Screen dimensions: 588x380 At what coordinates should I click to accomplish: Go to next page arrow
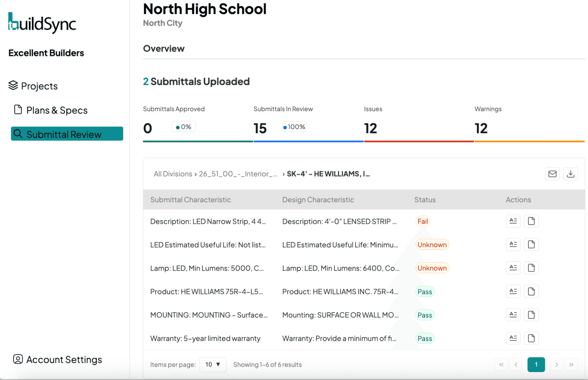[556, 364]
